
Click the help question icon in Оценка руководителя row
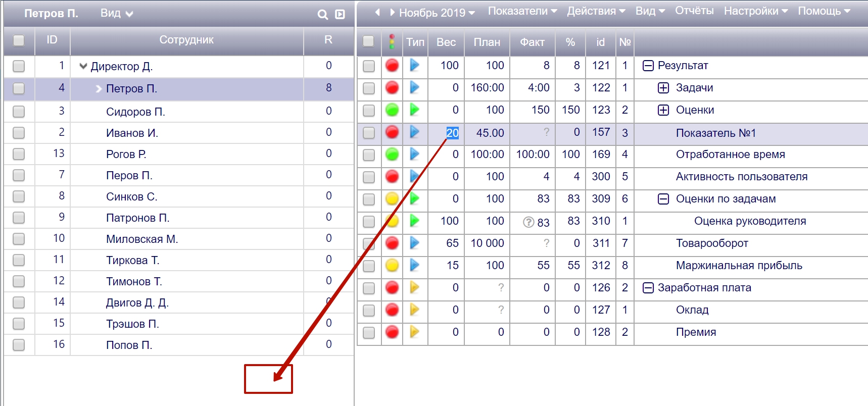[528, 222]
